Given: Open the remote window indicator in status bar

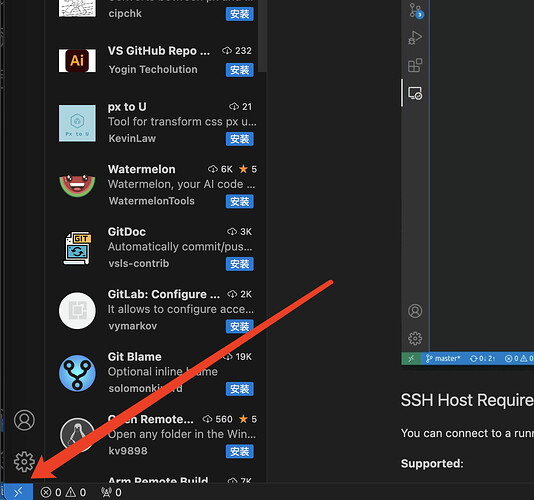Looking at the screenshot, I should click(18, 492).
